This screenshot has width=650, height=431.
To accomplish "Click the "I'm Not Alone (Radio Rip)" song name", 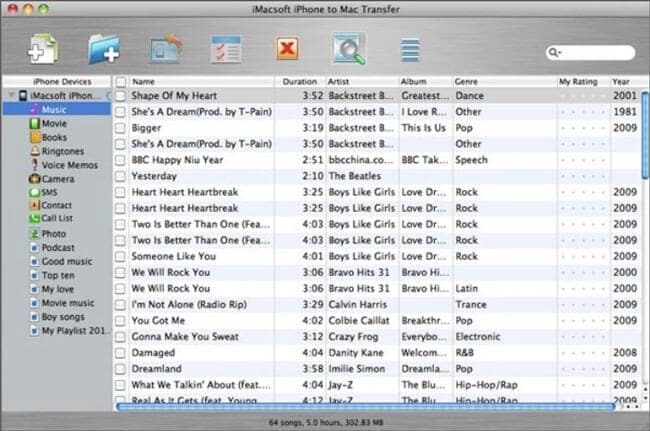I will point(189,305).
